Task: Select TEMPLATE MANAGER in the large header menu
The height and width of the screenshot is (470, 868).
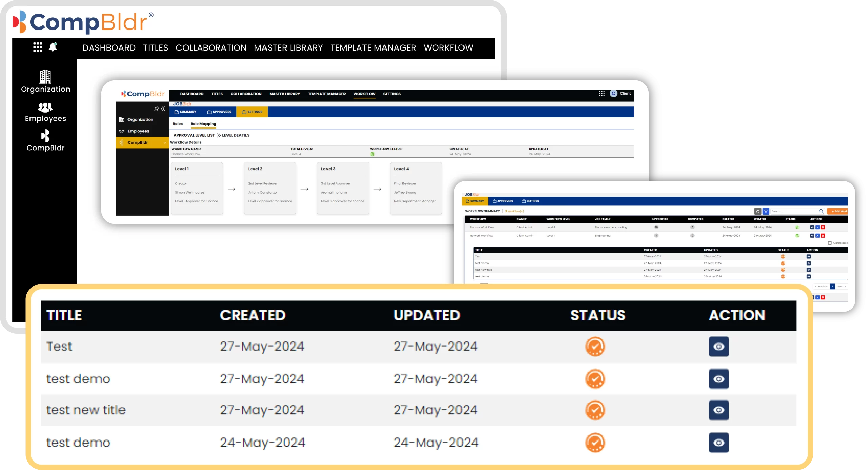Action: (x=373, y=48)
